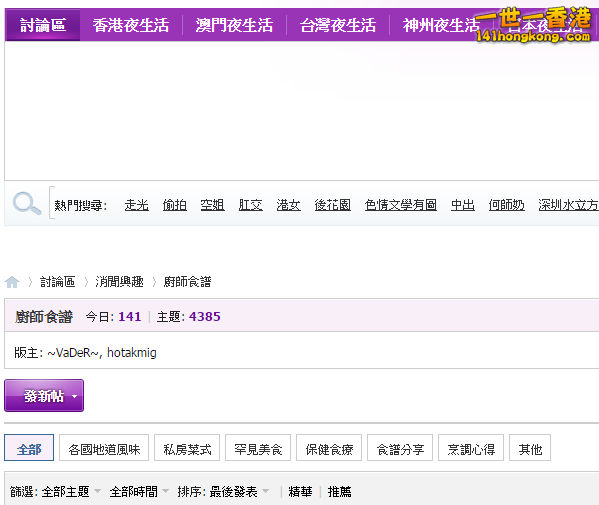Viewport: 599px width, 505px height.
Task: Expand the 發新帖 dropdown arrow
Action: [74, 397]
